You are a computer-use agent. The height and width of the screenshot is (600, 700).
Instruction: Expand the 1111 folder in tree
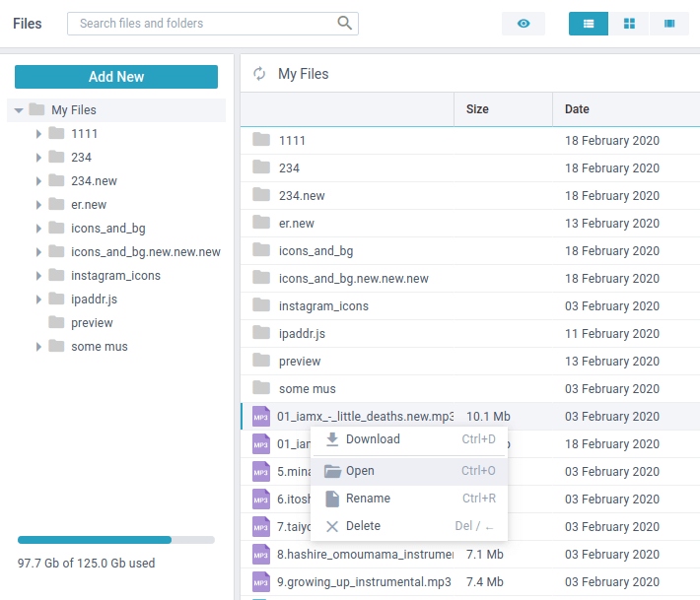(38, 134)
